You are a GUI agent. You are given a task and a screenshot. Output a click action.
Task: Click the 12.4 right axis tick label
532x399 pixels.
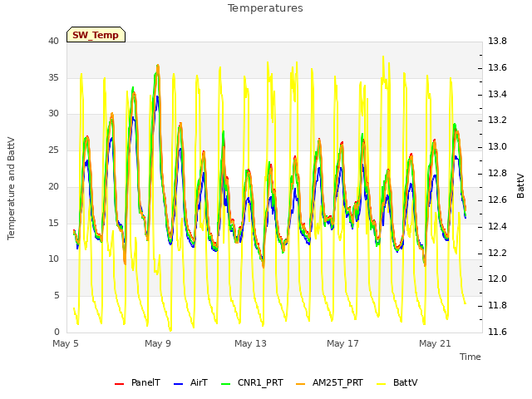pyautogui.click(x=497, y=226)
